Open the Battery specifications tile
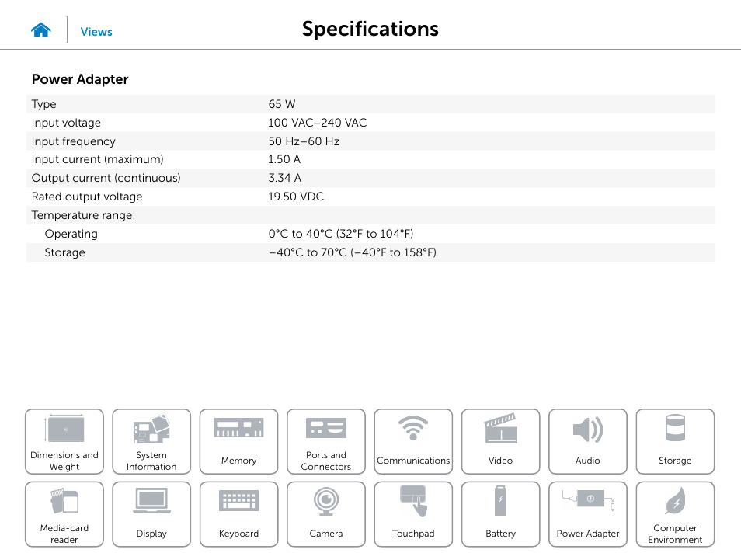The width and height of the screenshot is (741, 560). coord(500,514)
